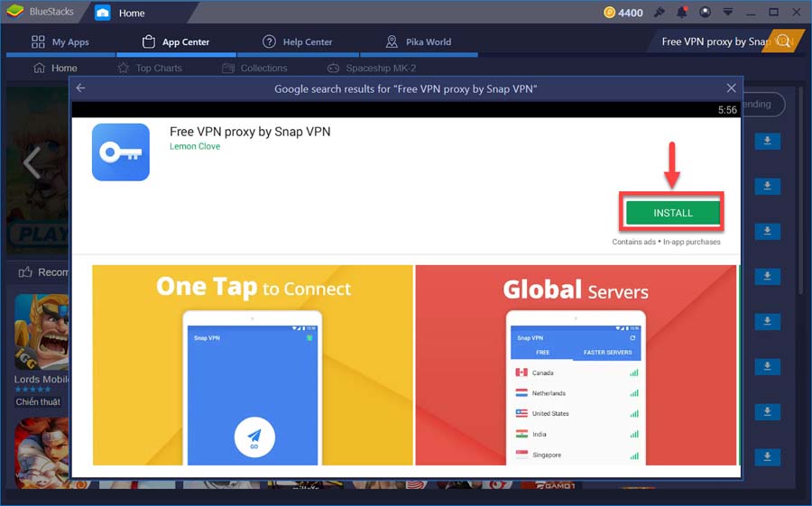
Task: View the Global Servers screenshot
Action: 576,365
